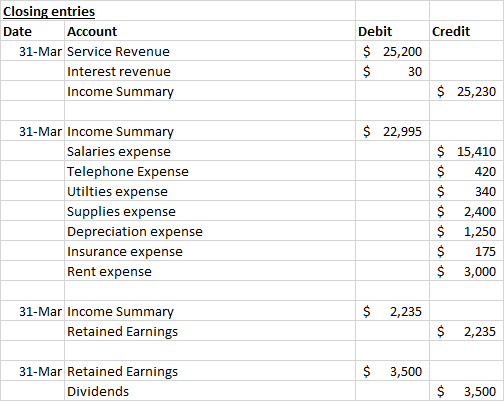504x401 pixels.
Task: Select the 25,200 debit amount cell
Action: pyautogui.click(x=392, y=51)
